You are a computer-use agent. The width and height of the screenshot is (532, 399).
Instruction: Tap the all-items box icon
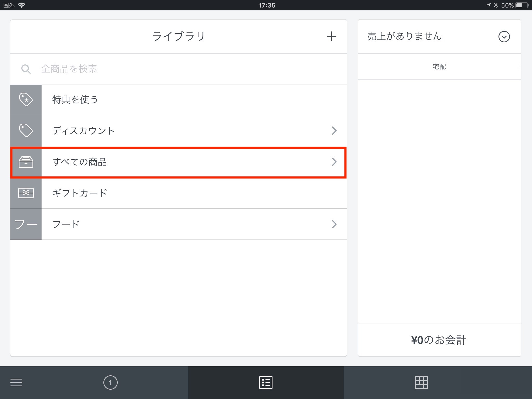coord(26,162)
